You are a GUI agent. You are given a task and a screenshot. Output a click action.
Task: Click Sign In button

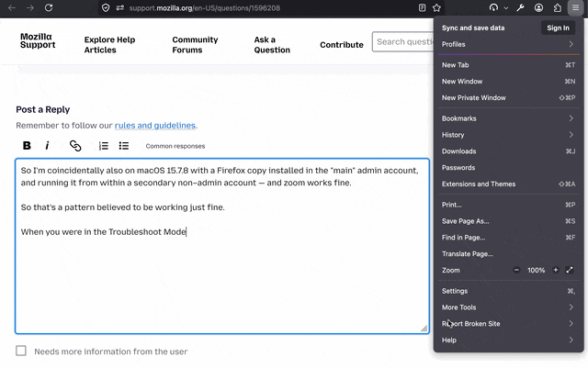point(558,28)
